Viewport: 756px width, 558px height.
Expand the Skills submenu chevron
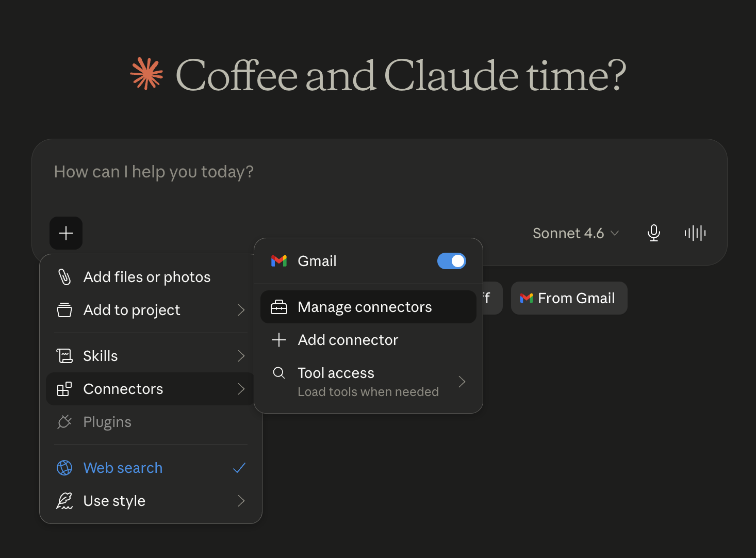coord(241,356)
